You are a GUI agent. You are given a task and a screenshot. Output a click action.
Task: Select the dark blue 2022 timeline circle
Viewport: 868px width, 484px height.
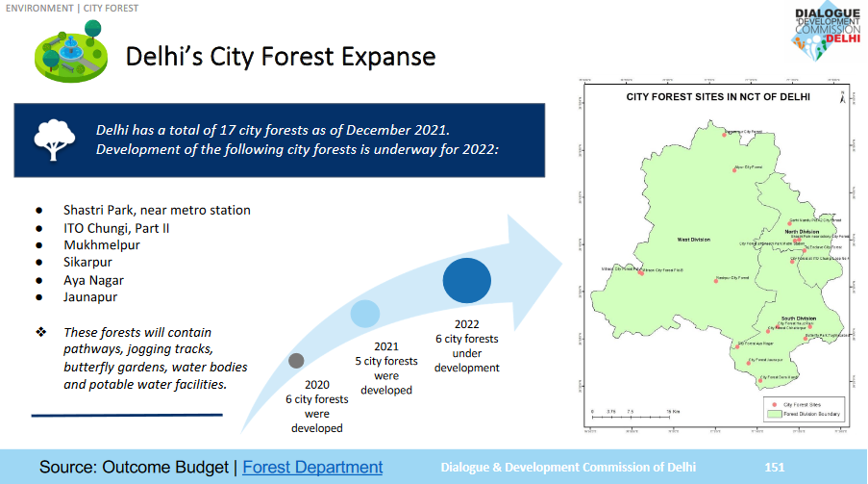[x=466, y=281]
